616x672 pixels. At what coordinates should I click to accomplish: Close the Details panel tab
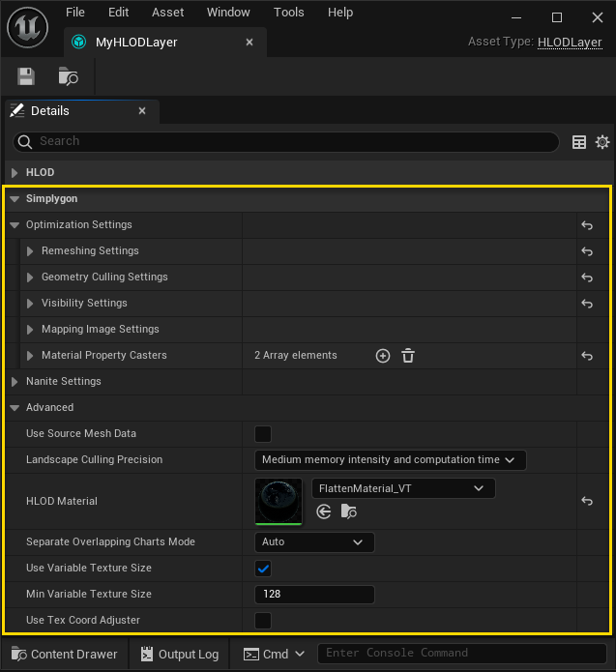click(142, 110)
